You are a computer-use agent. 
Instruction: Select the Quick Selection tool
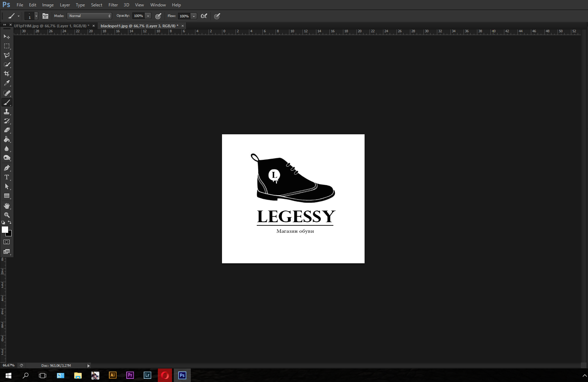click(7, 64)
